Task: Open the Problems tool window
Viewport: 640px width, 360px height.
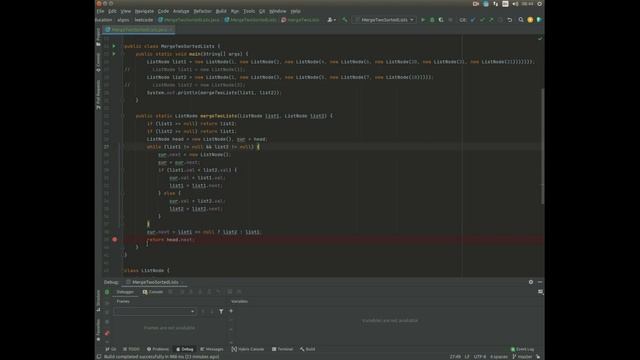Action: 158,349
